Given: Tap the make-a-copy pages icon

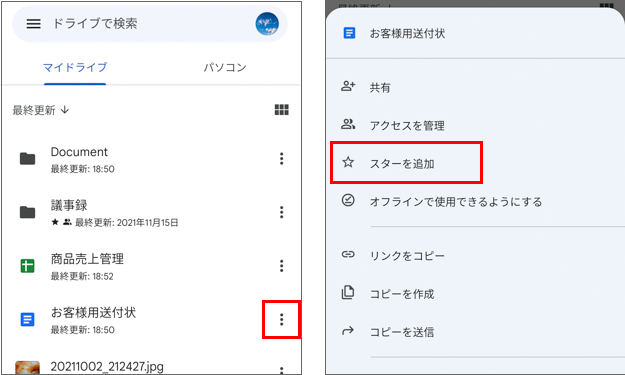Looking at the screenshot, I should click(348, 292).
